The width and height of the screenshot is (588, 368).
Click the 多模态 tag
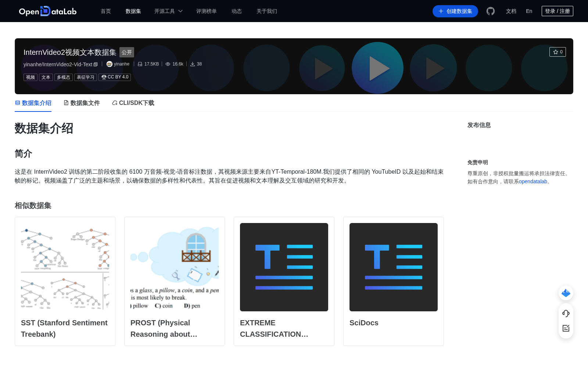point(64,77)
